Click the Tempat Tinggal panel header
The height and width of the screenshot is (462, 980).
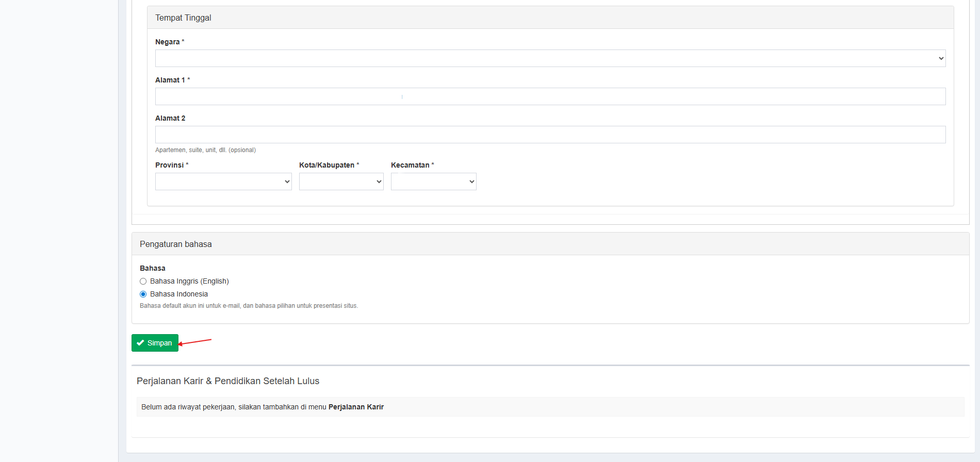[x=183, y=18]
